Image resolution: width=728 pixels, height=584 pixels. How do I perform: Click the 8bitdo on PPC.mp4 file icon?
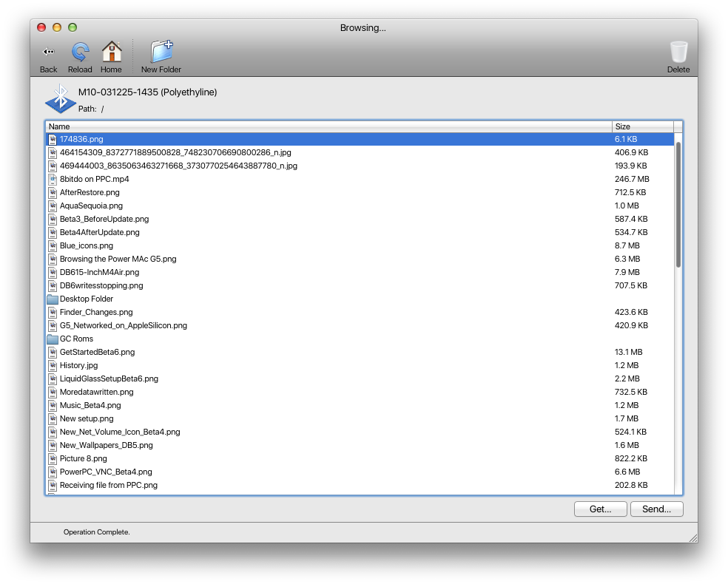pyautogui.click(x=53, y=179)
